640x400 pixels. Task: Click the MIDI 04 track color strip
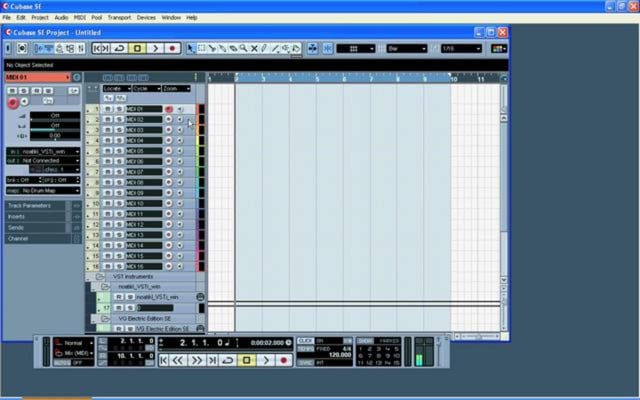[201, 140]
